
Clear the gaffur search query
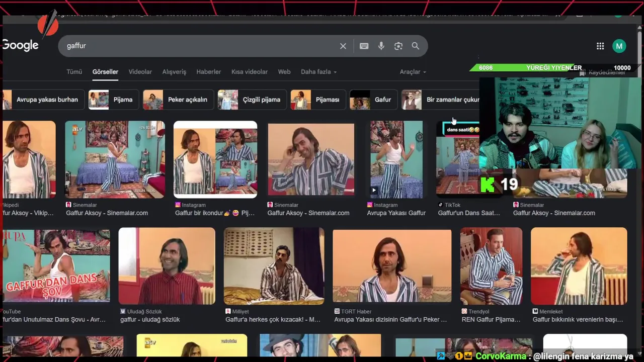coord(343,46)
